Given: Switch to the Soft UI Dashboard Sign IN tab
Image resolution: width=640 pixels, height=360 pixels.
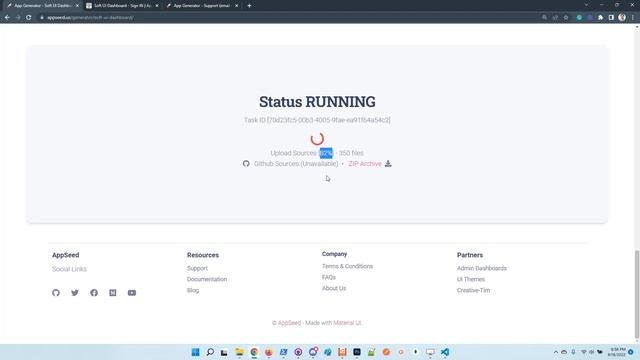Looking at the screenshot, I should [122, 6].
